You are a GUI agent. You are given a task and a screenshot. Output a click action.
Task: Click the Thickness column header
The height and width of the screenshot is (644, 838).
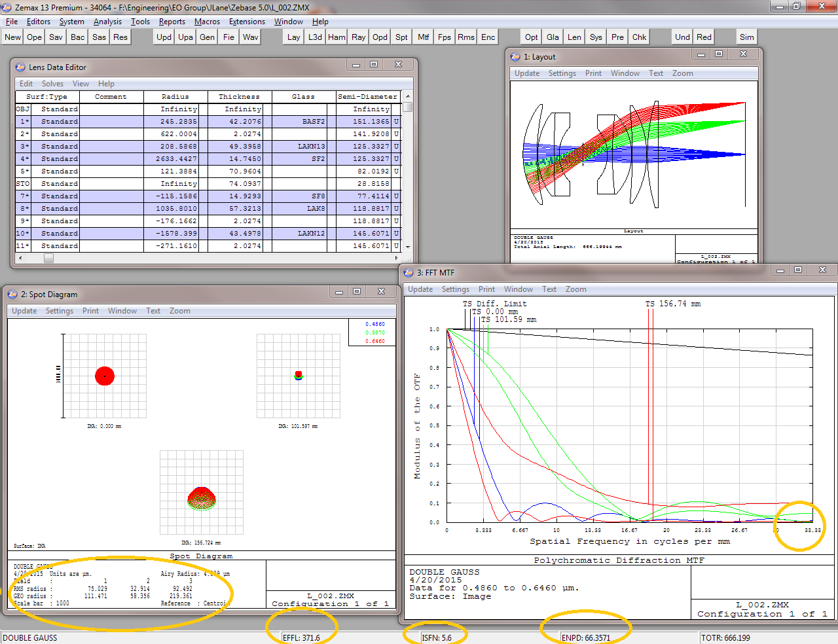point(240,97)
